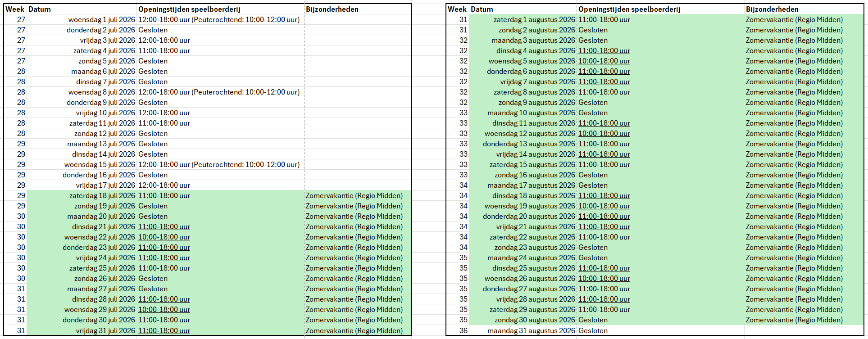This screenshot has height=339, width=868.
Task: Click the date cell maandag 31 augustus 2026
Action: point(531,331)
